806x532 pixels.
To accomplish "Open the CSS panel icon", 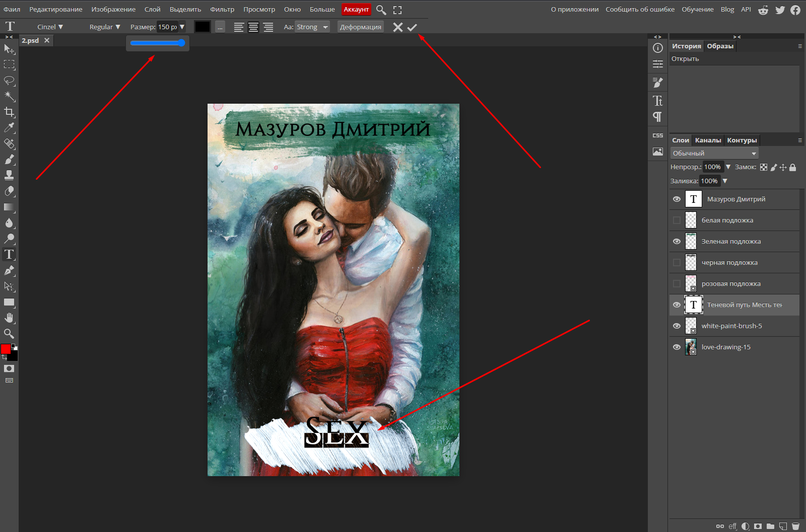I will 658,135.
